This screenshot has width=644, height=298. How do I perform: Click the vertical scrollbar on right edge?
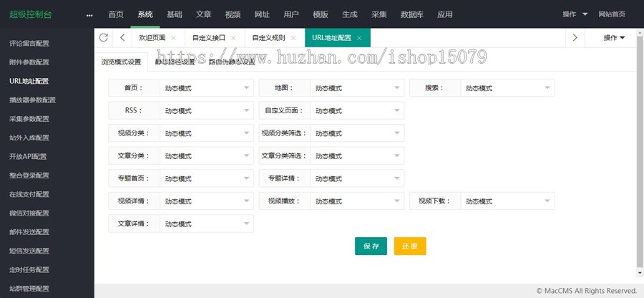[640, 151]
